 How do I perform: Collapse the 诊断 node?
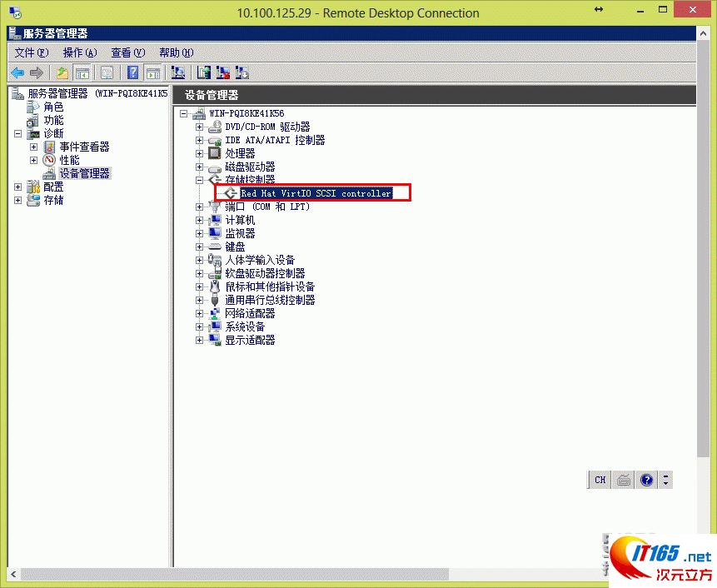(17, 133)
